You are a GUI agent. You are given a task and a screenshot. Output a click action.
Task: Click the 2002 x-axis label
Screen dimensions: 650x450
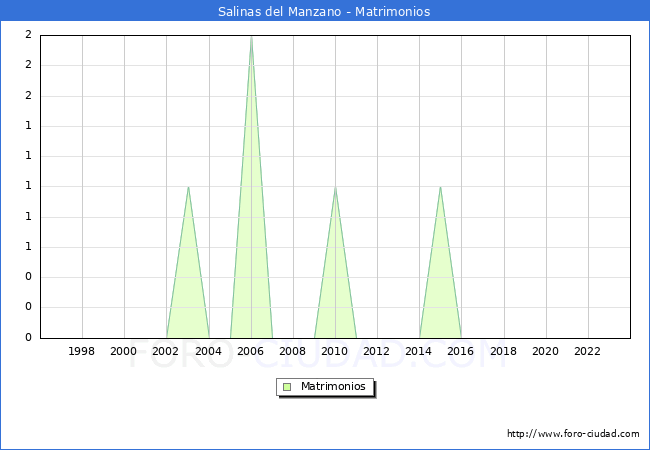[x=166, y=351]
